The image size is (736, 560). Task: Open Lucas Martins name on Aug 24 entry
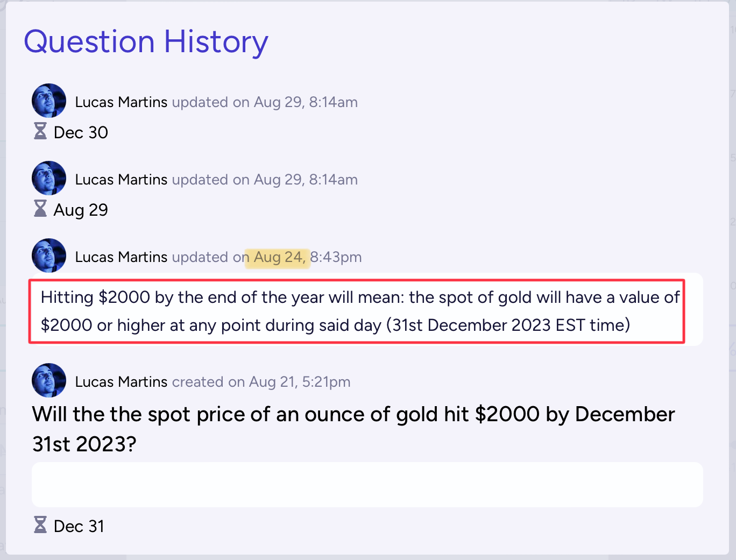121,257
